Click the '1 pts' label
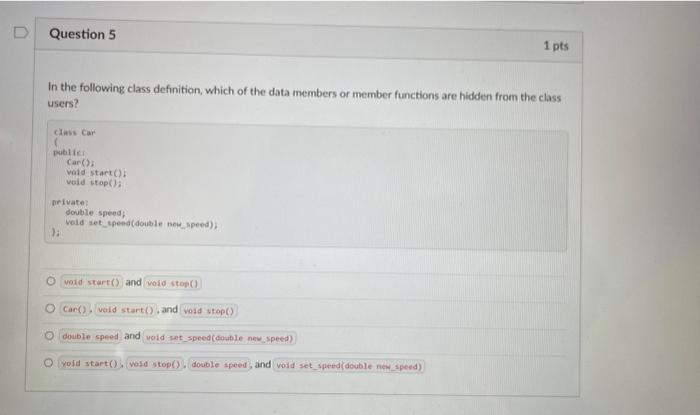This screenshot has height=415, width=700. point(556,46)
